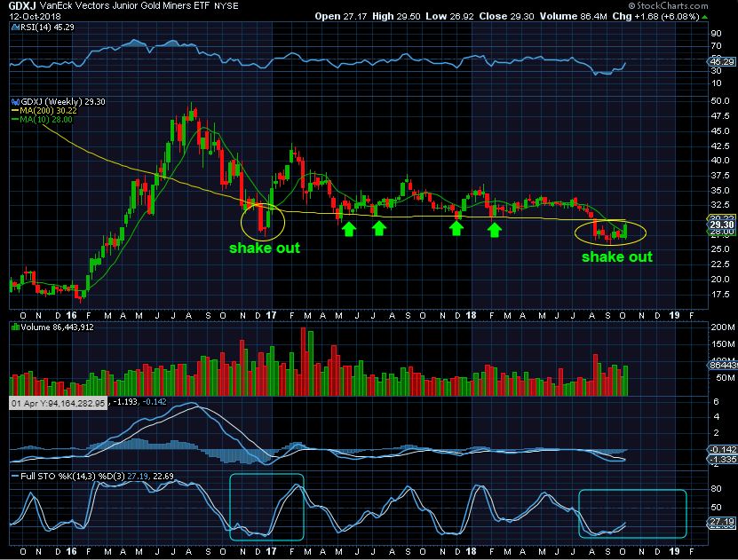Click the 45.0 price axis label
Image resolution: width=738 pixels, height=560 pixels.
(x=720, y=131)
